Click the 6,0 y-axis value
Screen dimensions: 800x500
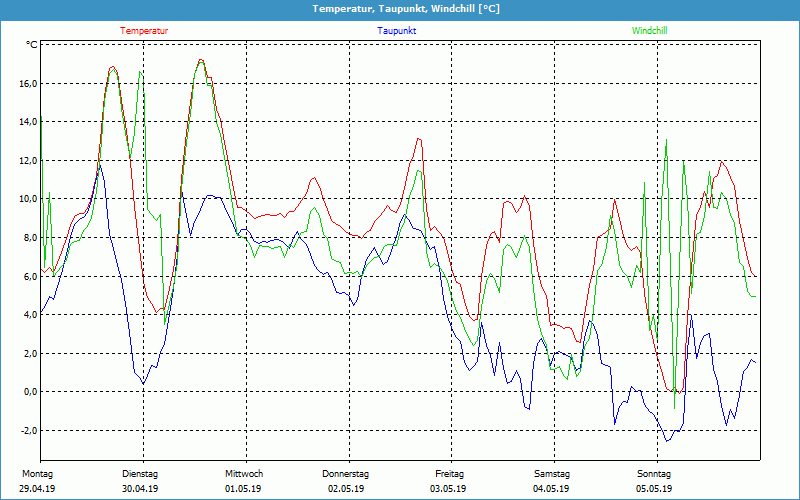click(30, 277)
